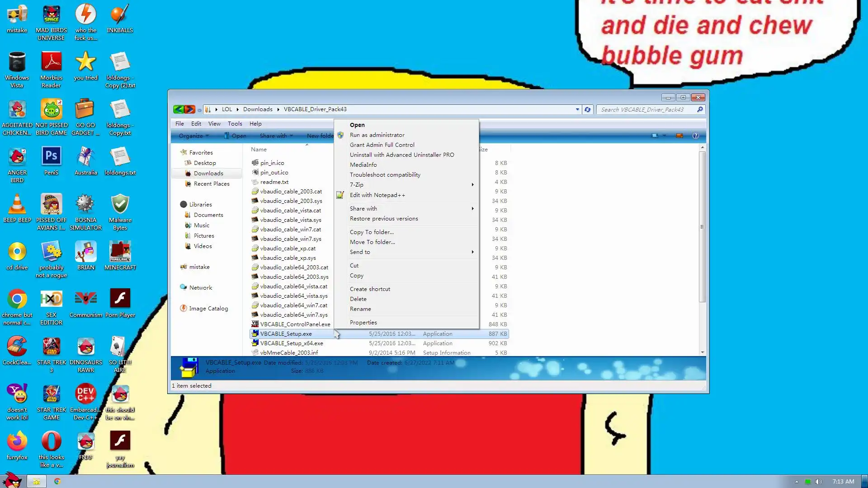Select Downloads in the Favorites pane
Viewport: 868px width, 488px height.
tap(208, 174)
